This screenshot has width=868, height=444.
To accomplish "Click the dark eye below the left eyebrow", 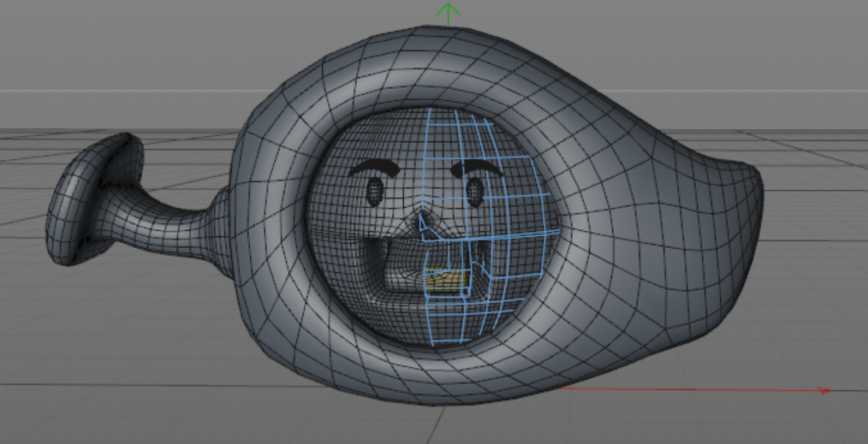I will click(x=375, y=192).
